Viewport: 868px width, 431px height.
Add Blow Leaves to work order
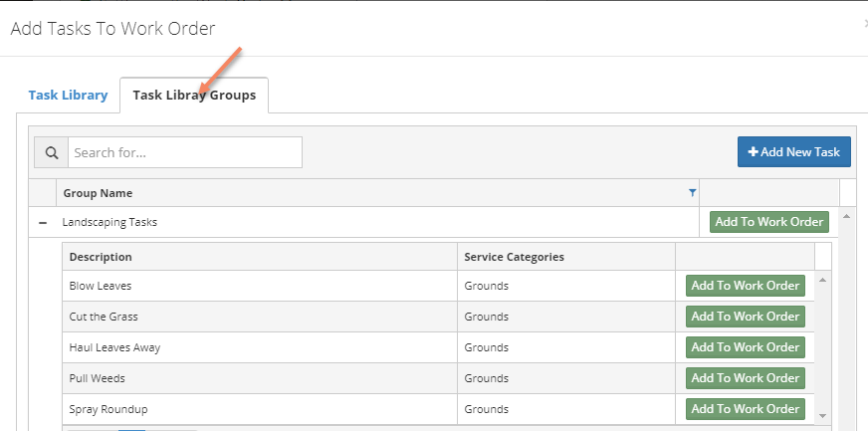pyautogui.click(x=746, y=286)
